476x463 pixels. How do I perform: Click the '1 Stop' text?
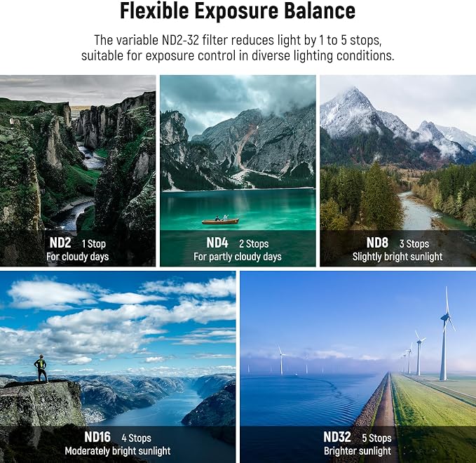94,243
